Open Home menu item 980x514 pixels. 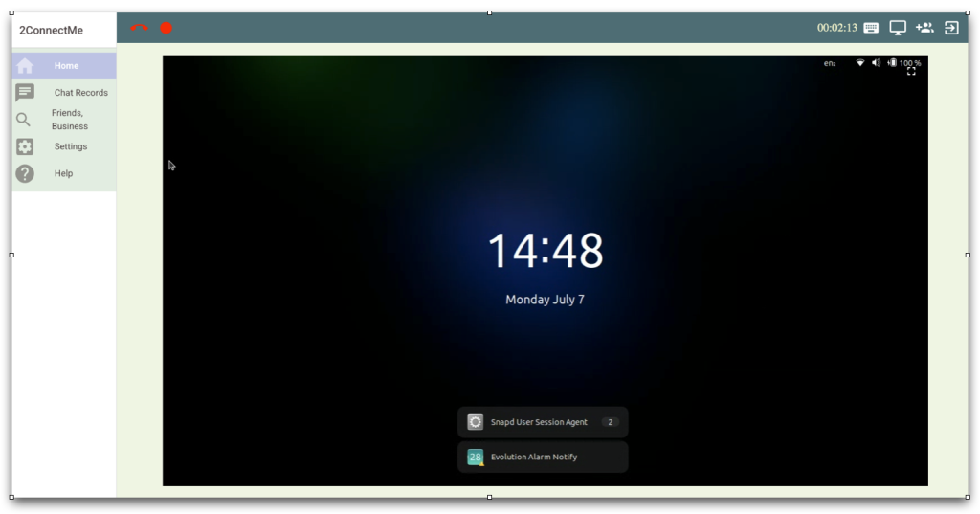pyautogui.click(x=64, y=66)
